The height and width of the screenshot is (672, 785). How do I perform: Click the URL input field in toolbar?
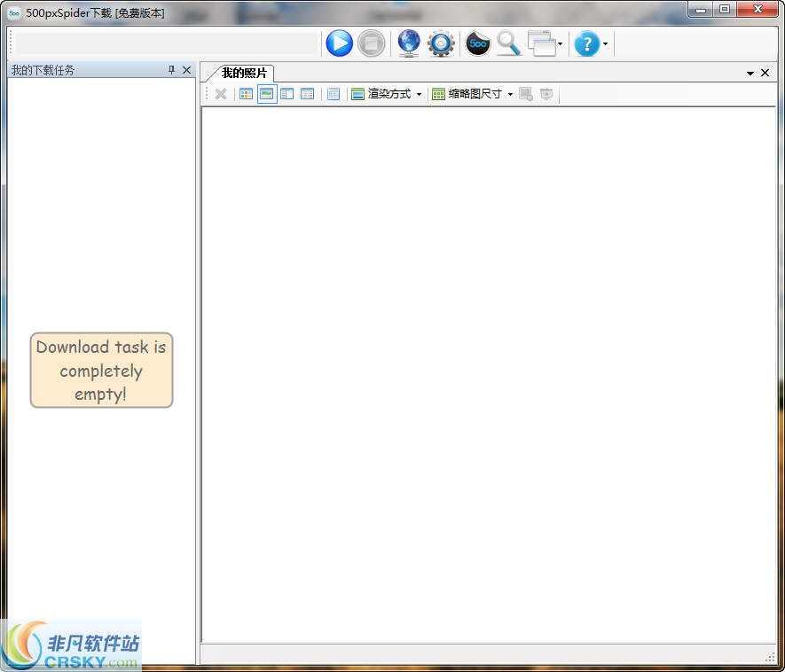point(167,43)
